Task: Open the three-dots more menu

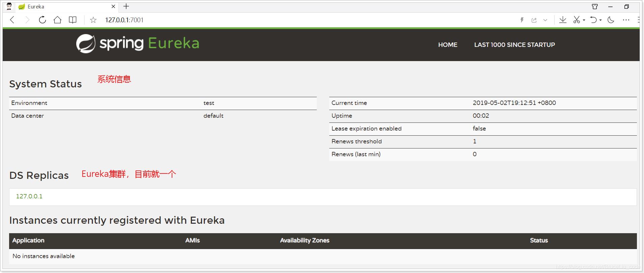Action: (x=626, y=20)
